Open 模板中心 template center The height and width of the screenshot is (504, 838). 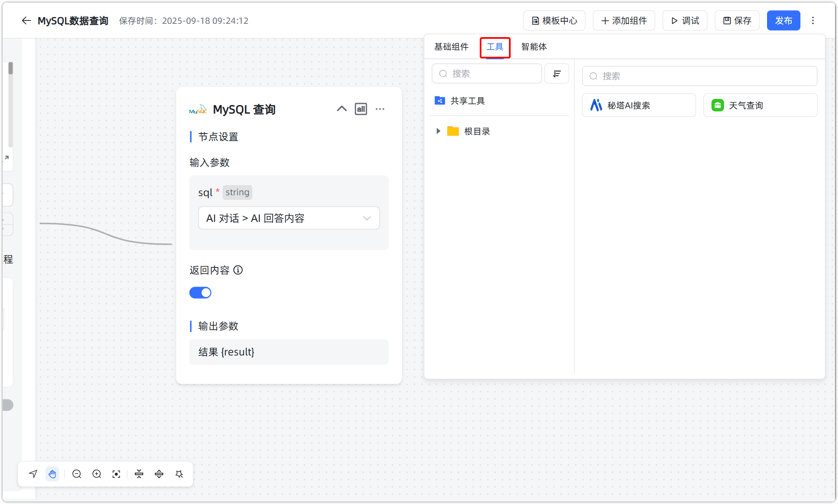coord(554,20)
